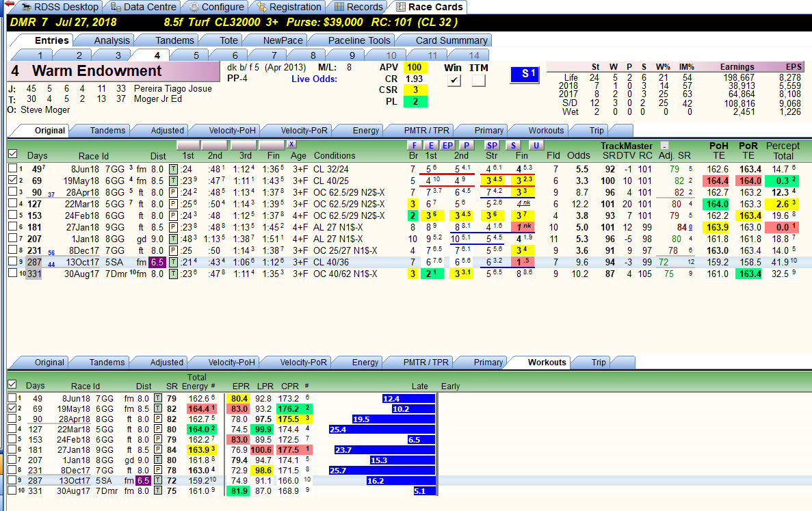
Task: Open the Registration tab
Action: coord(289,7)
